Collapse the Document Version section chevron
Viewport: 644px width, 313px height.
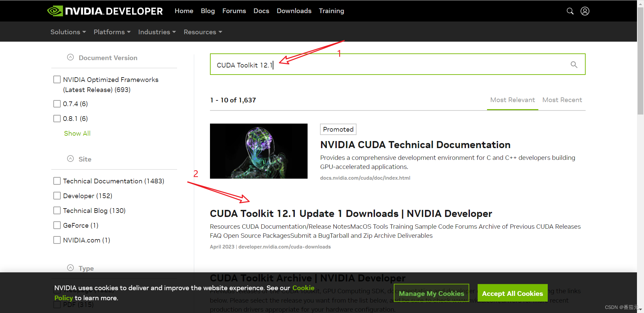click(x=70, y=57)
